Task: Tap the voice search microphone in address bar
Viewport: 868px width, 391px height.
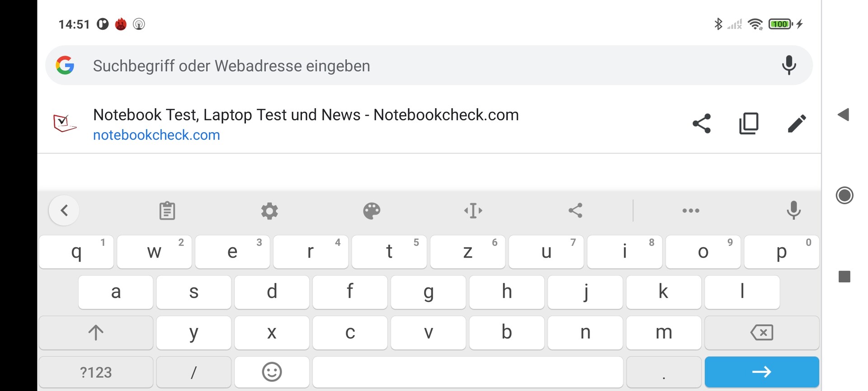Action: coord(789,66)
